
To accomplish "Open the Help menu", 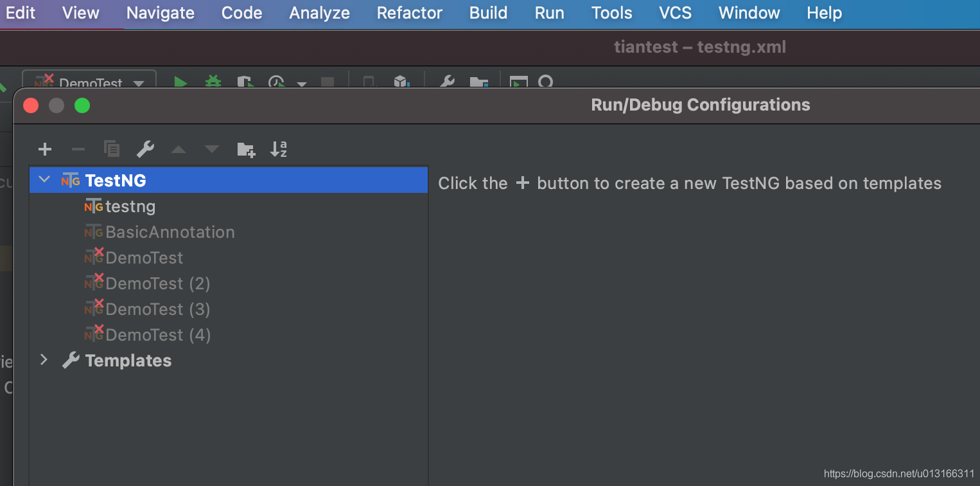I will pyautogui.click(x=825, y=13).
